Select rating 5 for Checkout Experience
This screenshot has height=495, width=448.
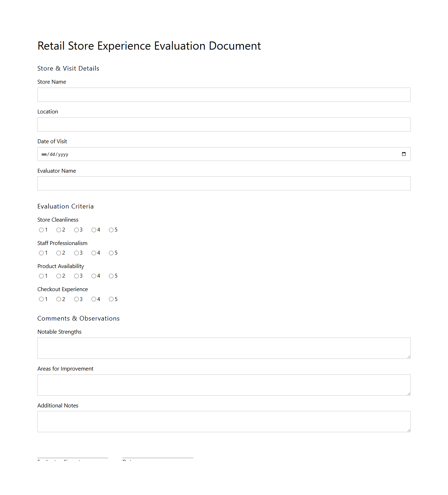111,299
